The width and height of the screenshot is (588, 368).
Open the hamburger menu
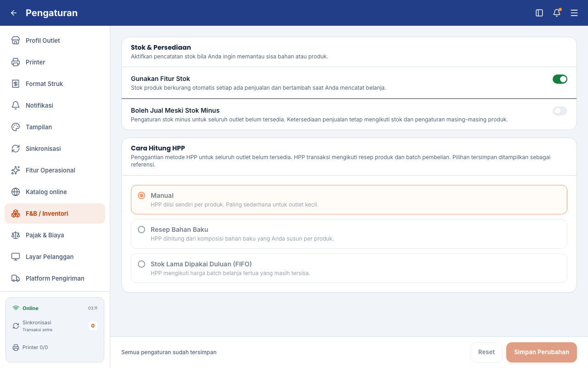click(x=574, y=13)
